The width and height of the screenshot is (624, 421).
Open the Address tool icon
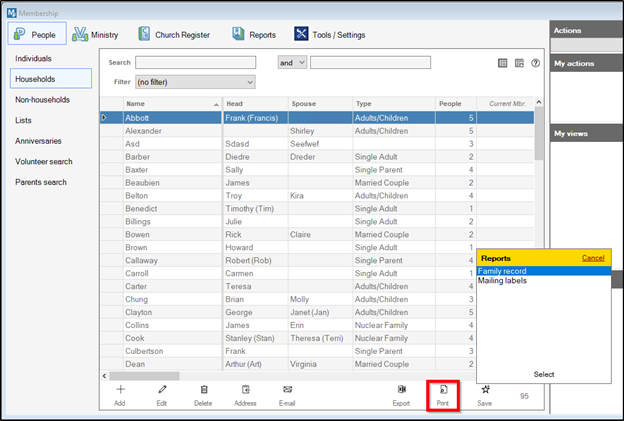(x=245, y=390)
